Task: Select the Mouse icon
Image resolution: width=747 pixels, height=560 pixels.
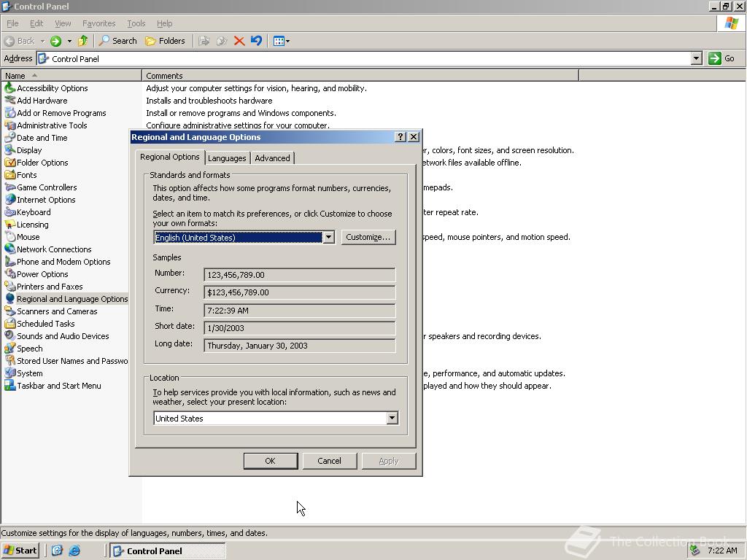Action: (x=9, y=237)
